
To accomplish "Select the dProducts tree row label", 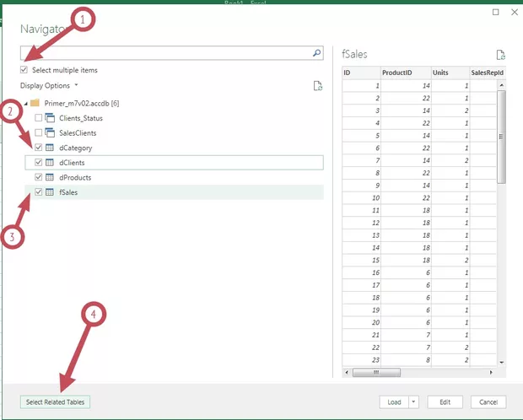I will (75, 177).
